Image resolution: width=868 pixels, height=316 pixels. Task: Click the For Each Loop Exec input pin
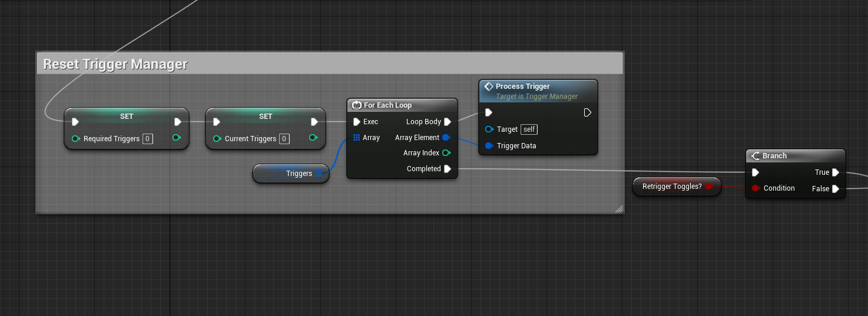(x=356, y=122)
